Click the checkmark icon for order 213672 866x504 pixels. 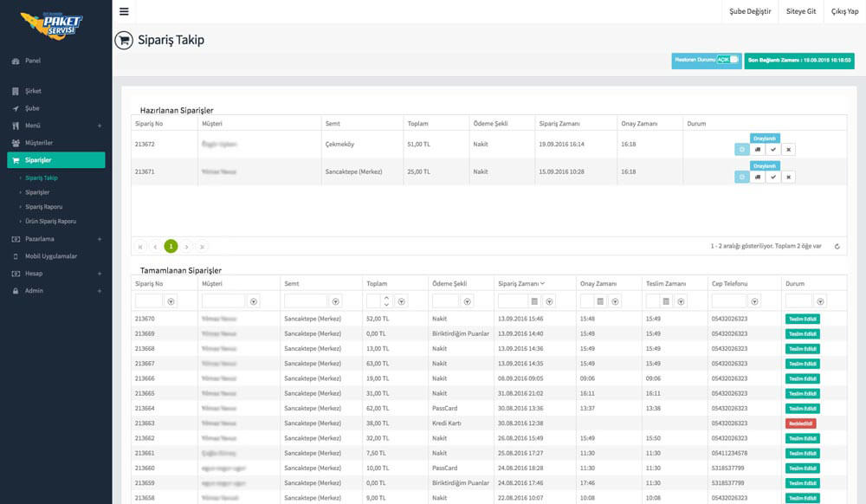(x=773, y=150)
